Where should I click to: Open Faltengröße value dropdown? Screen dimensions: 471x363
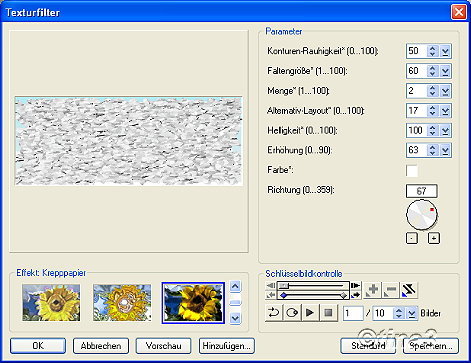445,71
